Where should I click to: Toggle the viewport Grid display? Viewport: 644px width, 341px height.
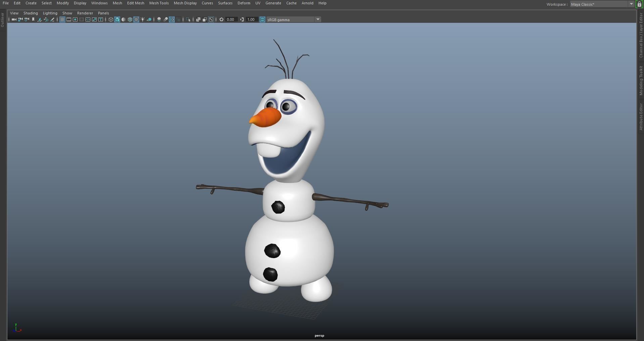(62, 19)
